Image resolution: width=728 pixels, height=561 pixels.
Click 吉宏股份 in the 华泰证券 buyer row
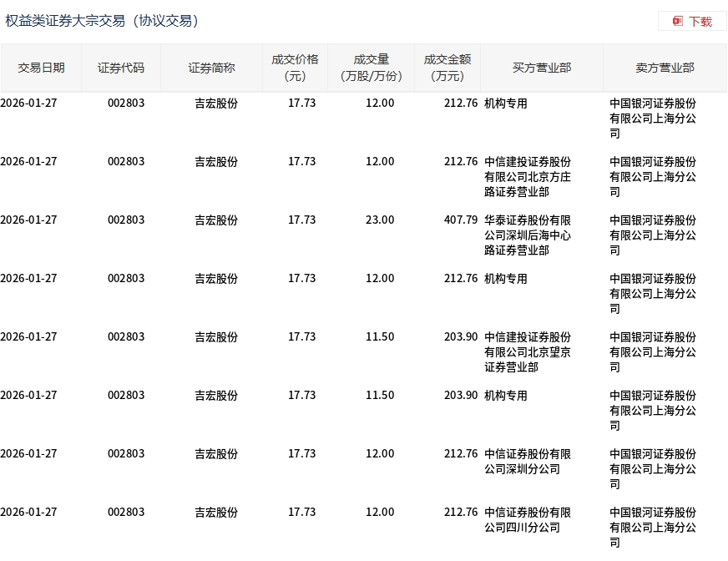point(216,220)
